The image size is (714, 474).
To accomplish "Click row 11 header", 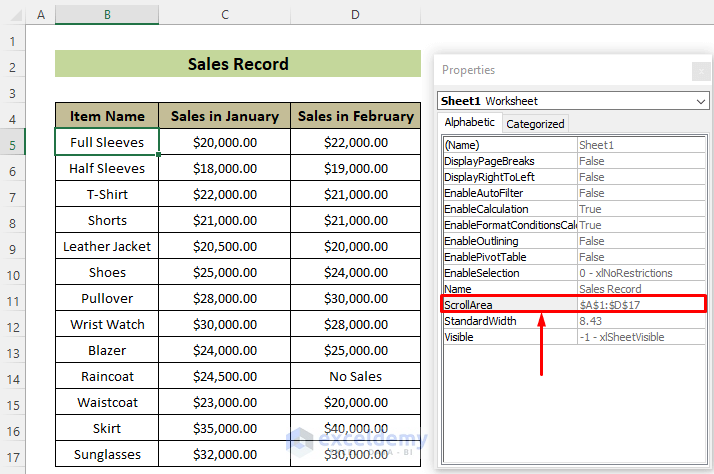I will click(13, 298).
